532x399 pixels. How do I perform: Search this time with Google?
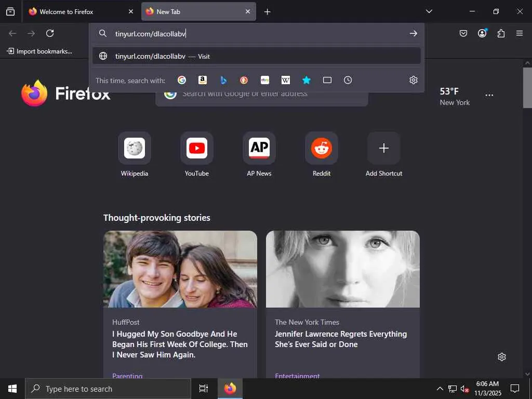pyautogui.click(x=182, y=80)
